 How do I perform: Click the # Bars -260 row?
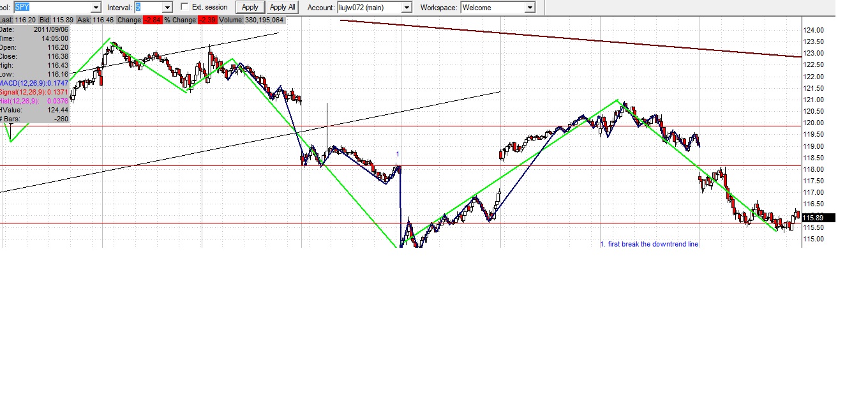click(34, 119)
